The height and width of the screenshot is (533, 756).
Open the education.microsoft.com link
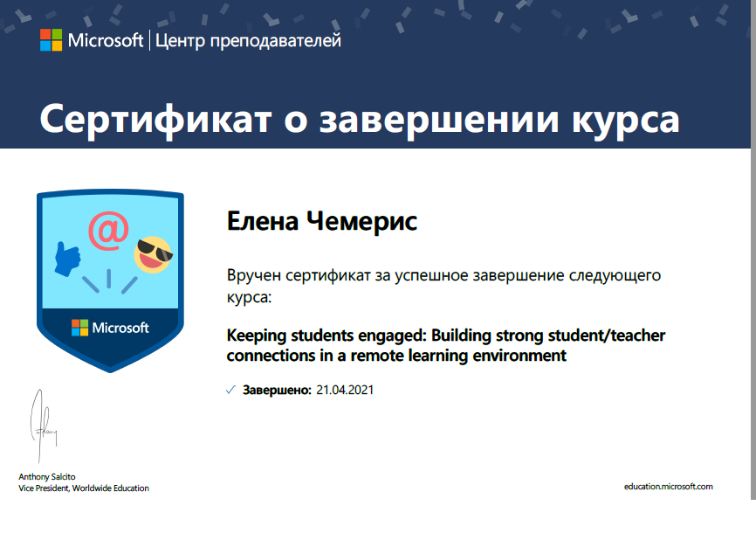668,486
